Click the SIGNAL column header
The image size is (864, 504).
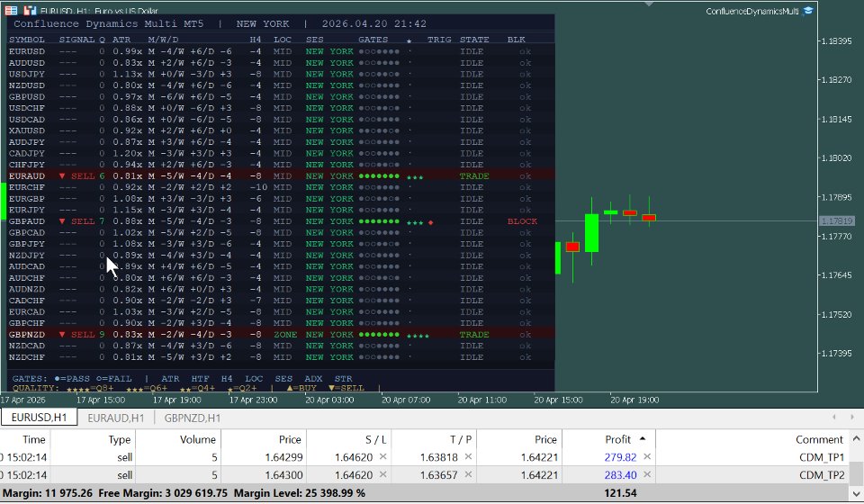pos(76,40)
